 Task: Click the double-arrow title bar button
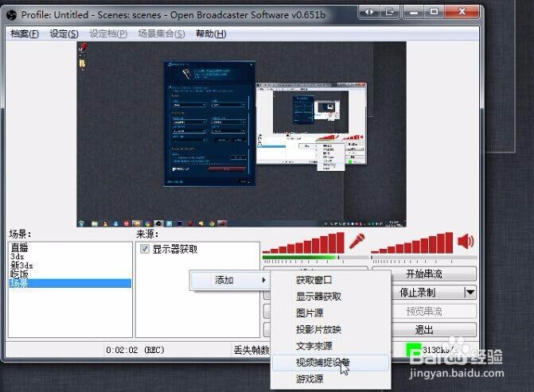pyautogui.click(x=369, y=12)
